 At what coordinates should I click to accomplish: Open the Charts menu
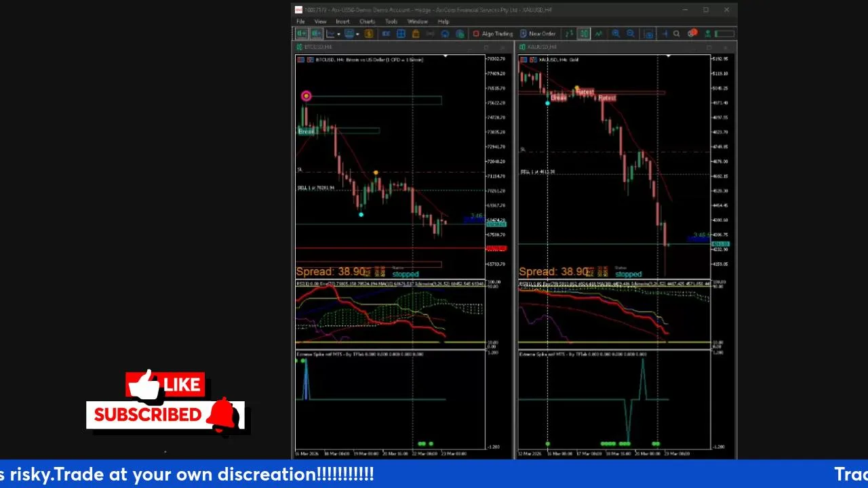367,22
